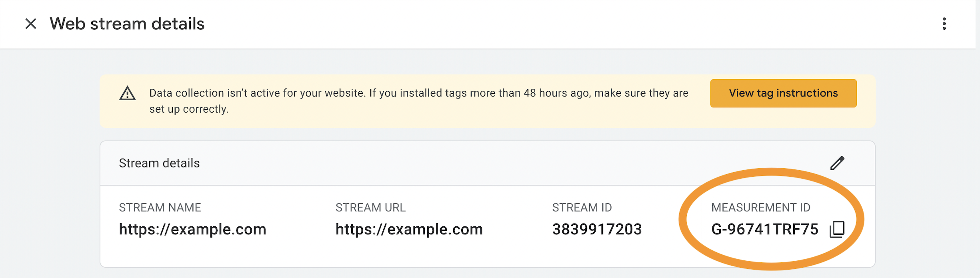Click the Stream Name value https://example.com
Viewport: 980px width, 278px height.
pyautogui.click(x=192, y=229)
